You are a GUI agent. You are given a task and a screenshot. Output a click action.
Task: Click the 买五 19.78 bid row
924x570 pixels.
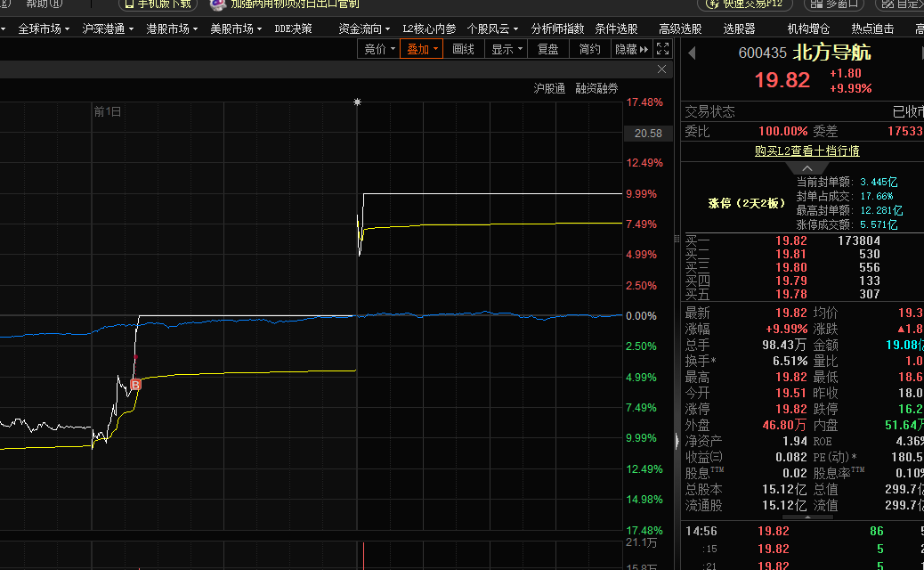coord(802,294)
